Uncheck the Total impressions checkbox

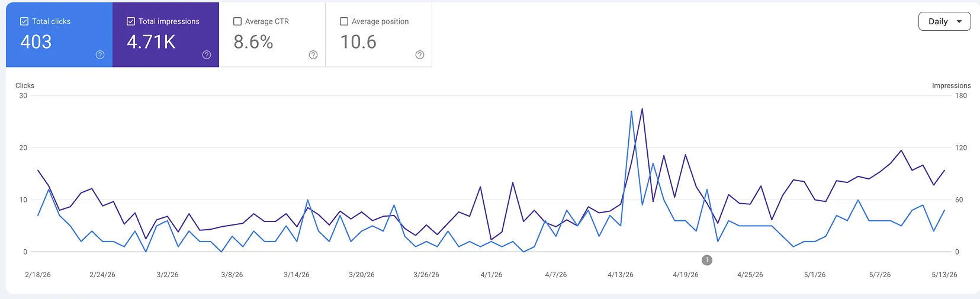click(131, 21)
